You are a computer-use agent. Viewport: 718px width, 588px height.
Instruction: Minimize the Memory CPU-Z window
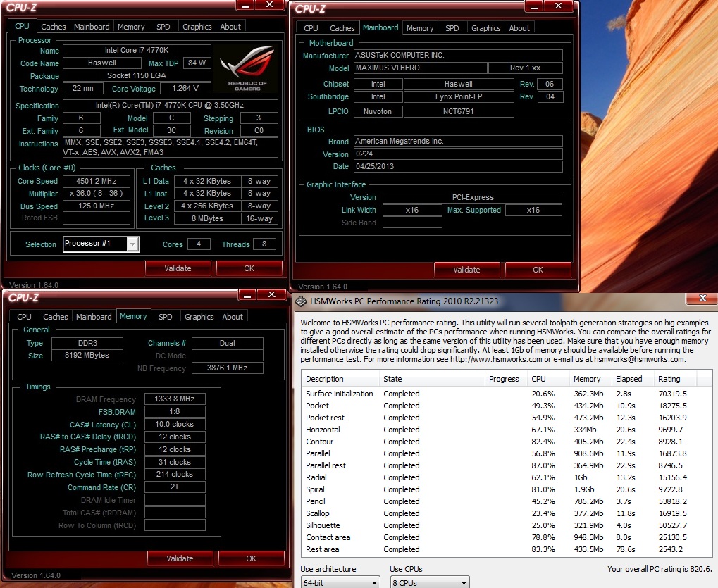(247, 294)
